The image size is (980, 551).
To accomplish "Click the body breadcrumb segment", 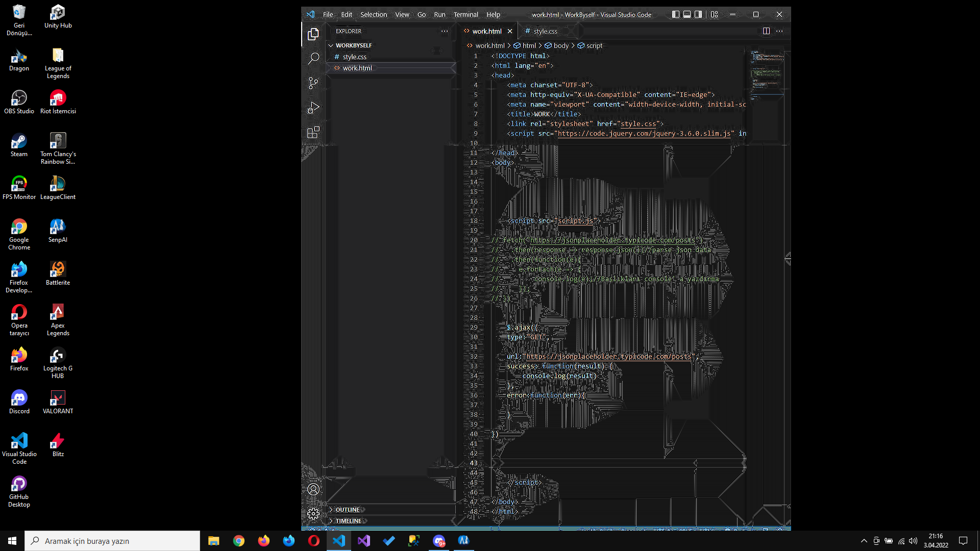I will pyautogui.click(x=560, y=45).
